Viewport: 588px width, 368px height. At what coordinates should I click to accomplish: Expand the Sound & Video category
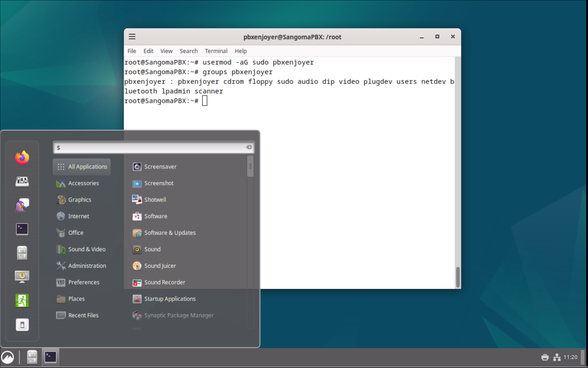click(x=87, y=249)
